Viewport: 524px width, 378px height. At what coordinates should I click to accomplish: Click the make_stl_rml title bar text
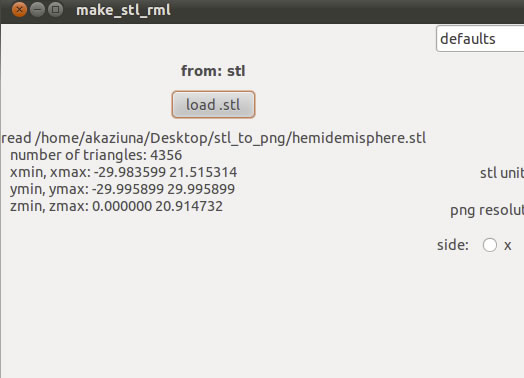tap(123, 10)
